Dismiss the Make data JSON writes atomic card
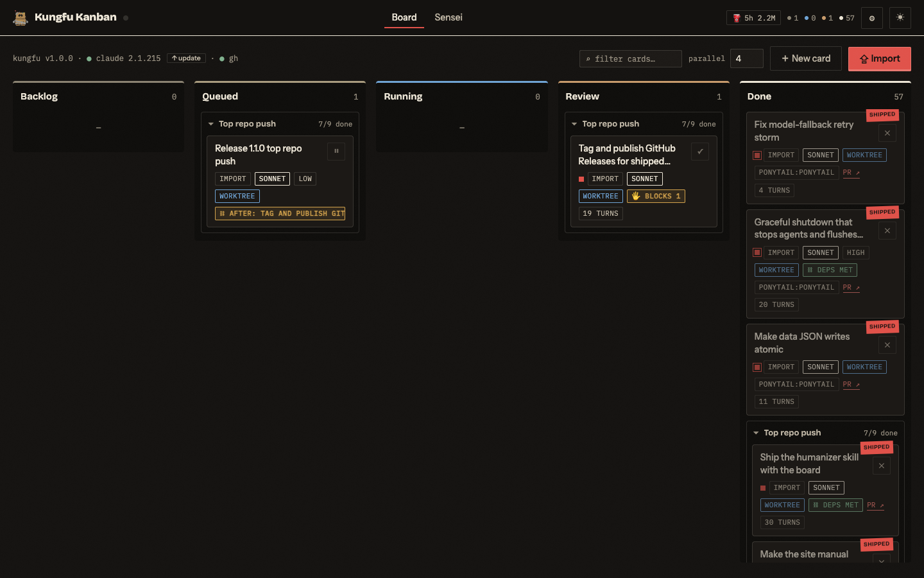Viewport: 924px width, 578px height. [887, 345]
